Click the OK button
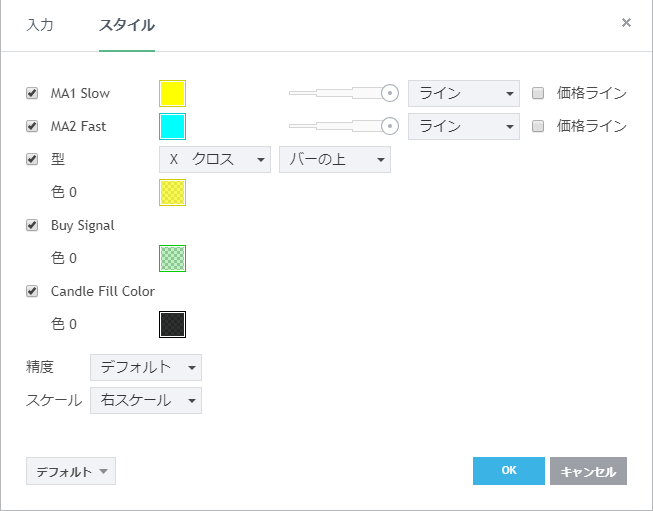653x511 pixels. [508, 471]
